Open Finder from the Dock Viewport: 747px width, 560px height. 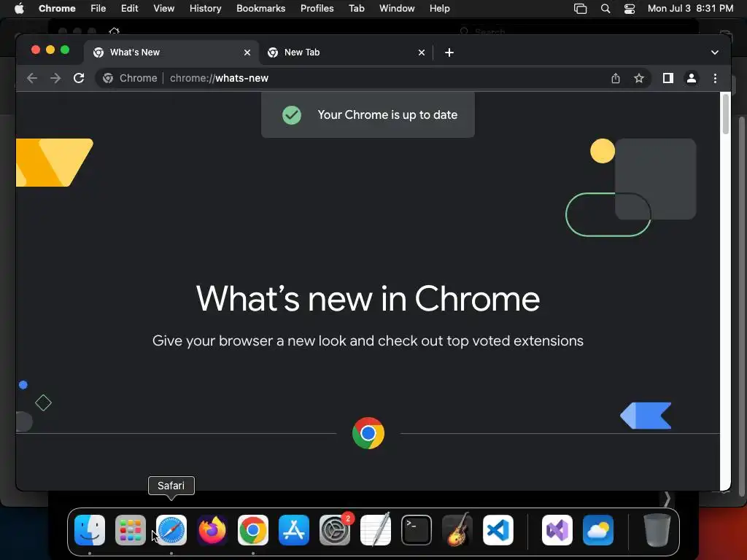pos(90,530)
